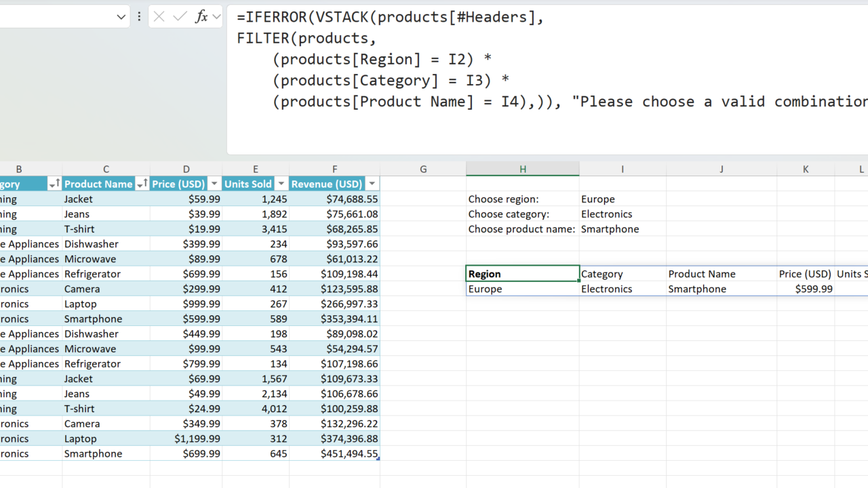
Task: Open the Units Sold filter dropdown
Action: point(281,184)
